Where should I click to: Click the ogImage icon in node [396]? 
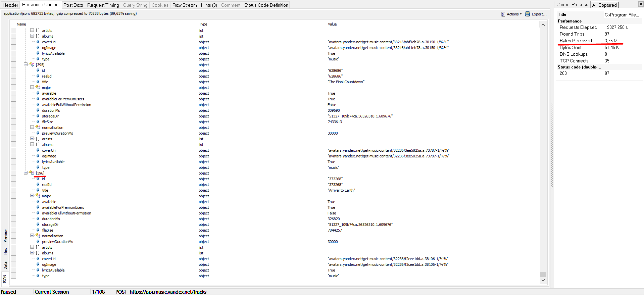38,264
